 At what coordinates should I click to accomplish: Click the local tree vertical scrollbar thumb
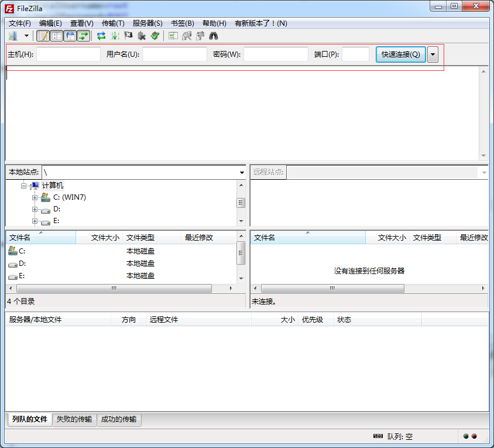241,203
